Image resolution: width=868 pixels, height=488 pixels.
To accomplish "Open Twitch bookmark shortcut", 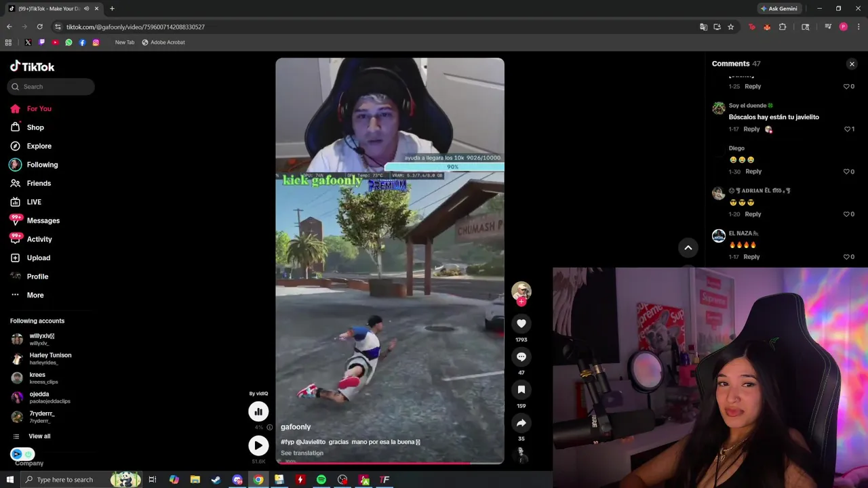I will click(41, 42).
